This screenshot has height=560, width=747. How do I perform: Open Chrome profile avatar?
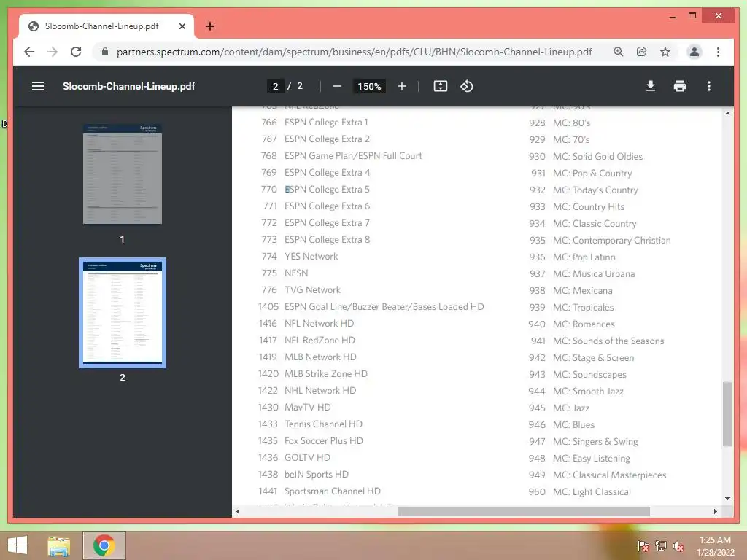[x=694, y=52]
